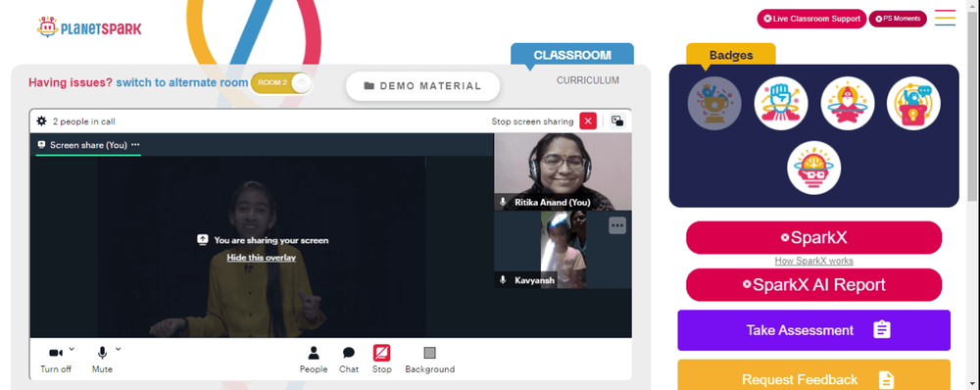Expand microphone options chevron
The height and width of the screenshot is (390, 980).
(x=119, y=349)
